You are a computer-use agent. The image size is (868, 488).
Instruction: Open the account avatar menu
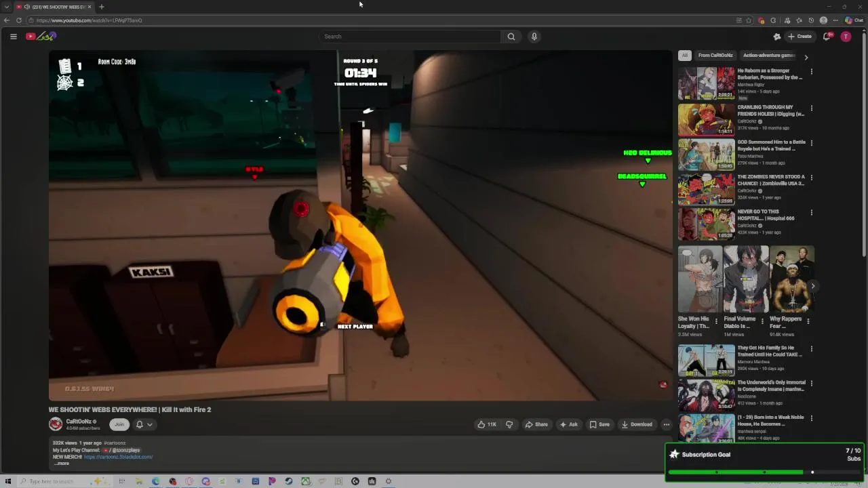[846, 37]
